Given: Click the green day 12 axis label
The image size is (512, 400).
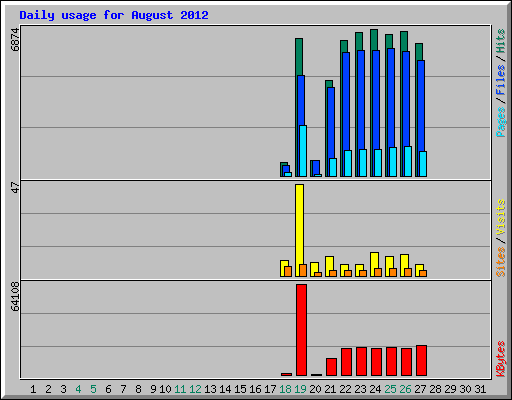Looking at the screenshot, I should [x=195, y=389].
